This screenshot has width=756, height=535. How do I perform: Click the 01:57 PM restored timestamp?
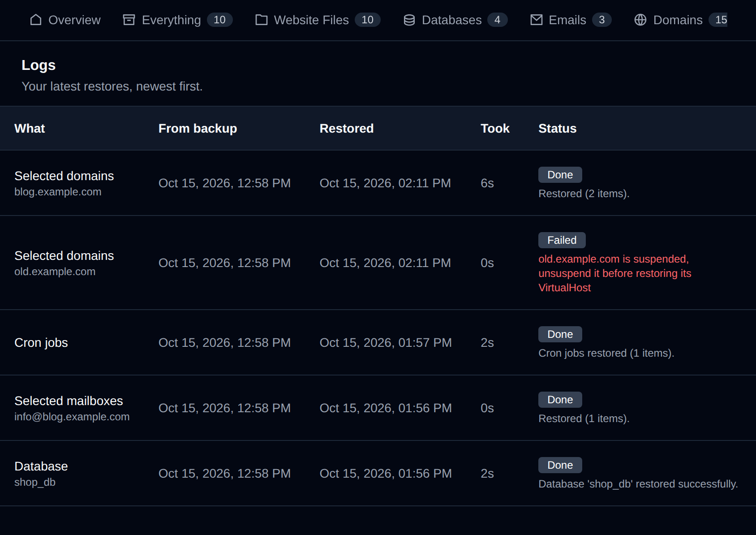386,343
